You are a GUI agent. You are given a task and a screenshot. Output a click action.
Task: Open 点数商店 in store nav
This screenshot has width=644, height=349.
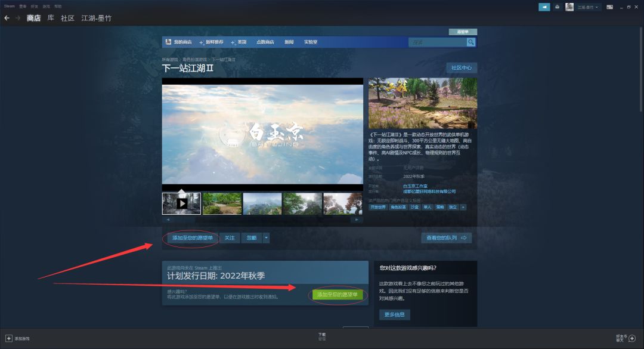point(265,42)
